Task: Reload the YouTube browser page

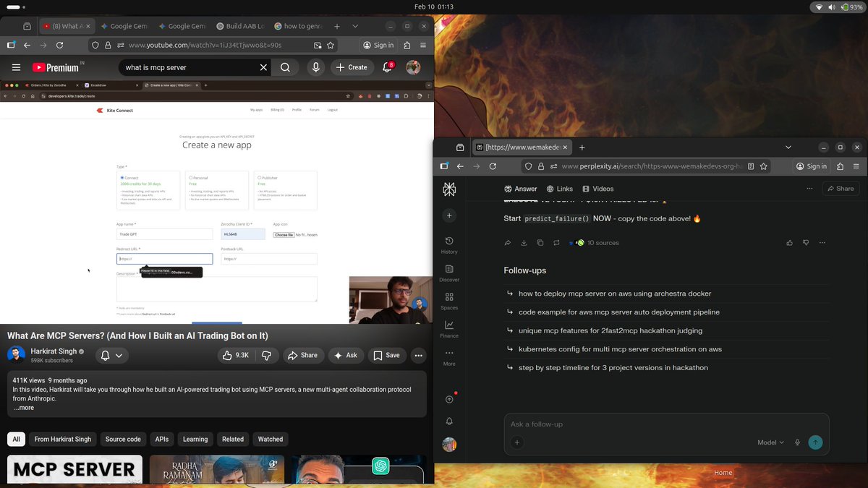Action: 59,45
